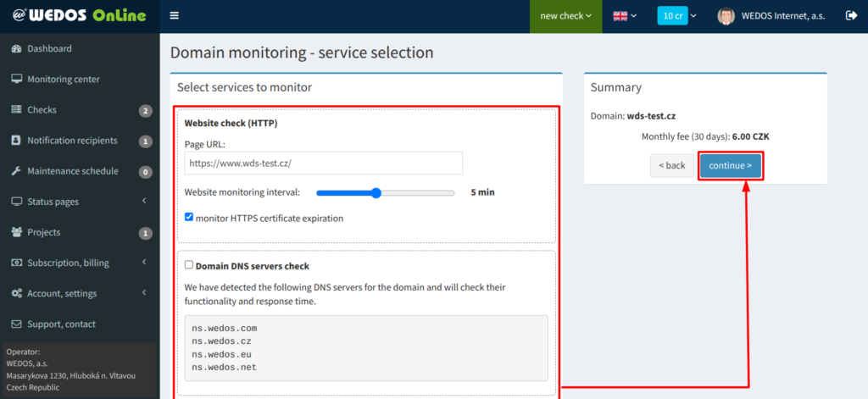
Task: Click the logout icon in top bar
Action: pyautogui.click(x=851, y=16)
